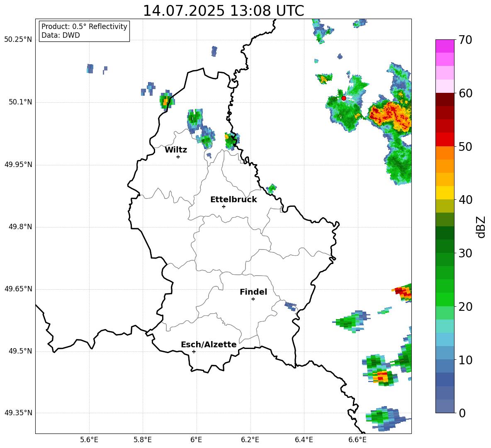This screenshot has width=491, height=448.
Task: Click the title 14.07.2025 13:08 UTC
Action: pyautogui.click(x=224, y=11)
